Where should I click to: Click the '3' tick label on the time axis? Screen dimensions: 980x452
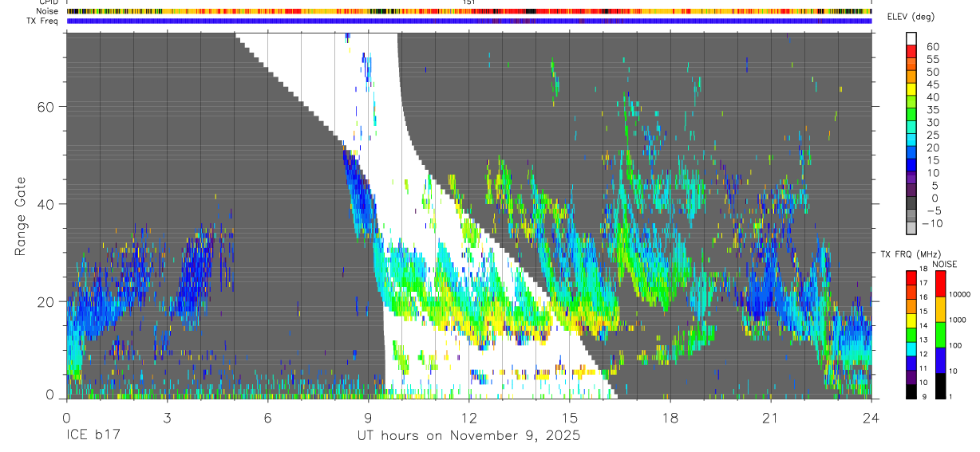[167, 417]
